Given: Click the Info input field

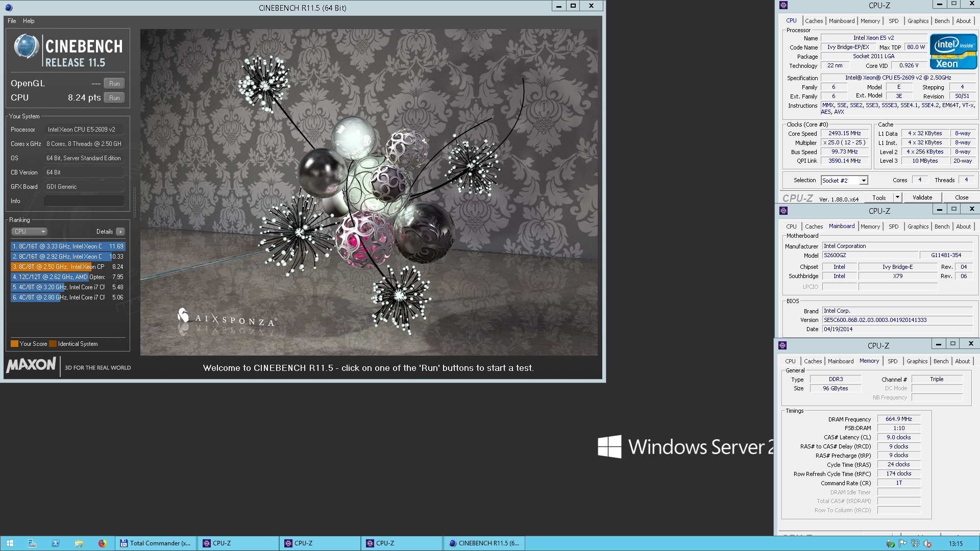Looking at the screenshot, I should click(x=84, y=201).
